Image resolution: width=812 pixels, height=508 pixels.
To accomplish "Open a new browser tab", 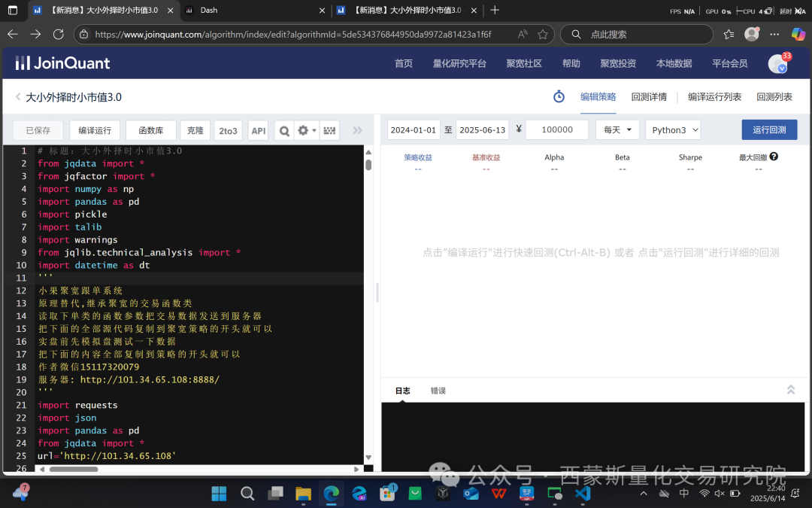I will point(495,10).
